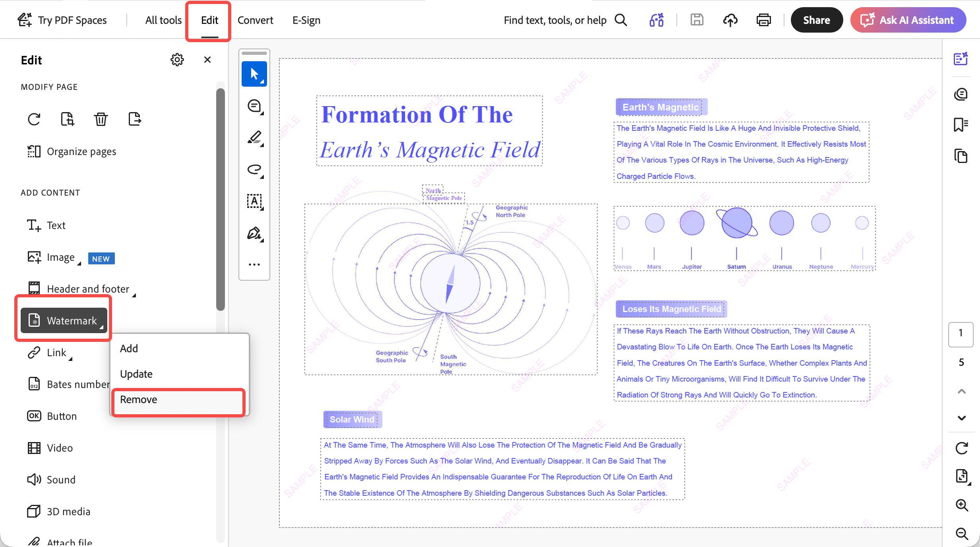Open the E-Sign tab
The width and height of the screenshot is (980, 547).
(x=306, y=20)
